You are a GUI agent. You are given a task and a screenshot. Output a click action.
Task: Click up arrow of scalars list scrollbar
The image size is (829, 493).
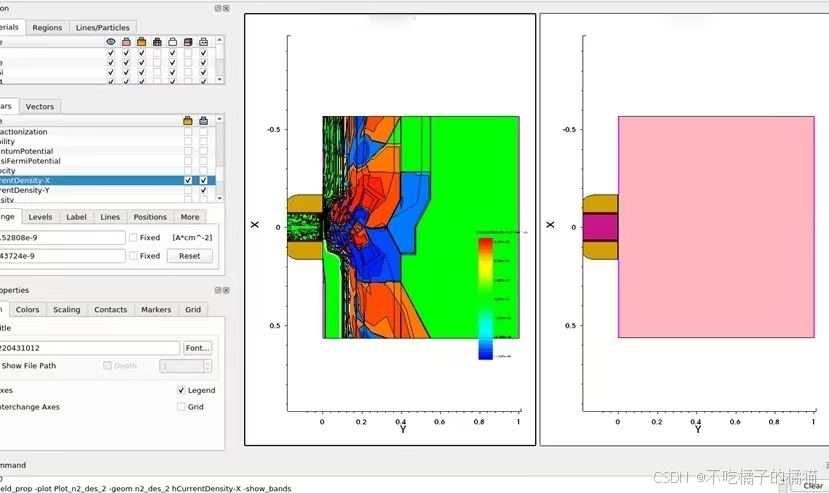pos(219,119)
